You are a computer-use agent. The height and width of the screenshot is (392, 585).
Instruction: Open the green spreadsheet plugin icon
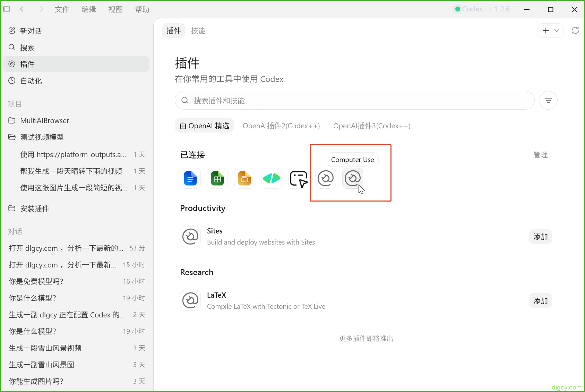click(217, 178)
